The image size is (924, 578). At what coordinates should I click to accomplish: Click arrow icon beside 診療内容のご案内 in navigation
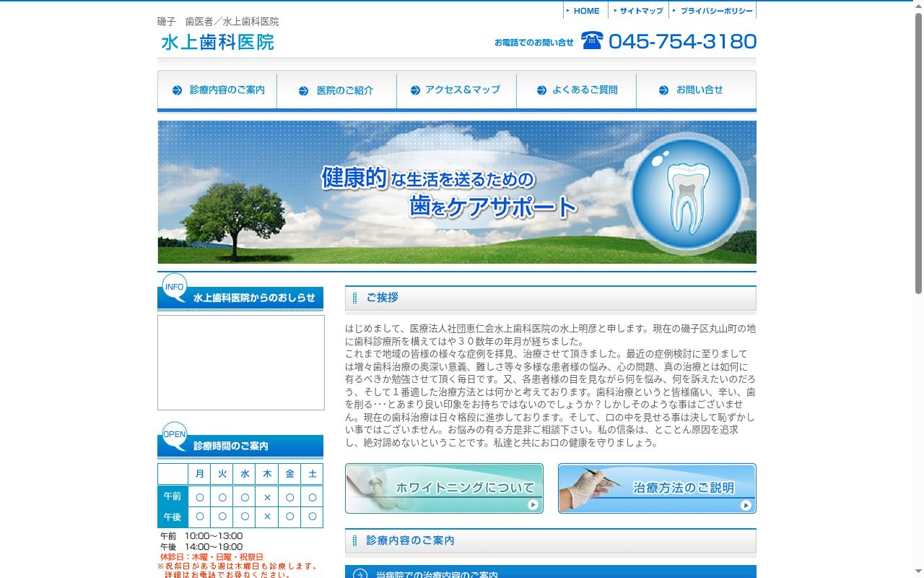point(178,90)
